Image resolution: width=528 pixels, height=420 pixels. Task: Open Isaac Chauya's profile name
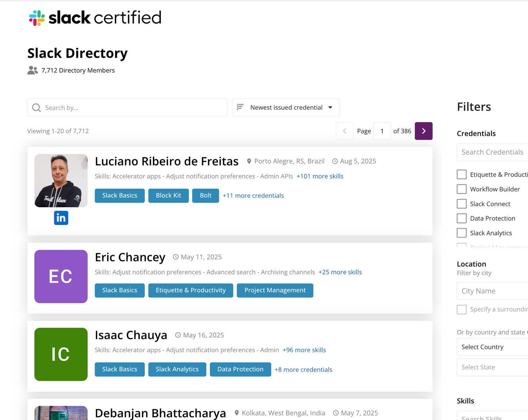tap(131, 335)
